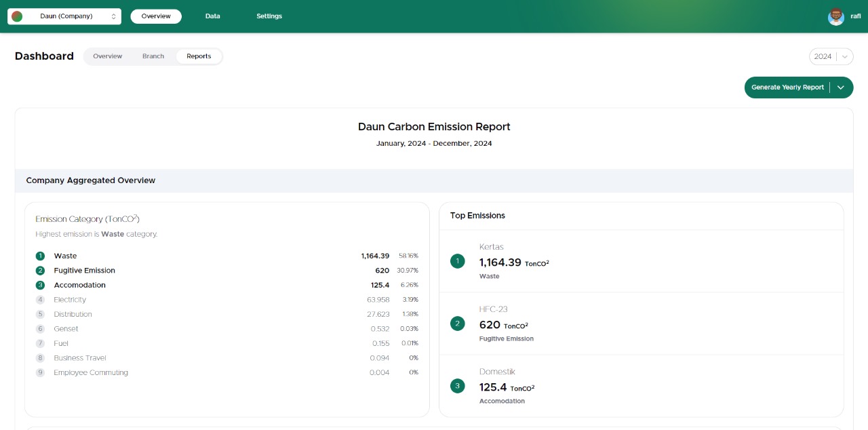Open rafi's user avatar menu
Image resolution: width=868 pixels, height=430 pixels.
(x=835, y=16)
